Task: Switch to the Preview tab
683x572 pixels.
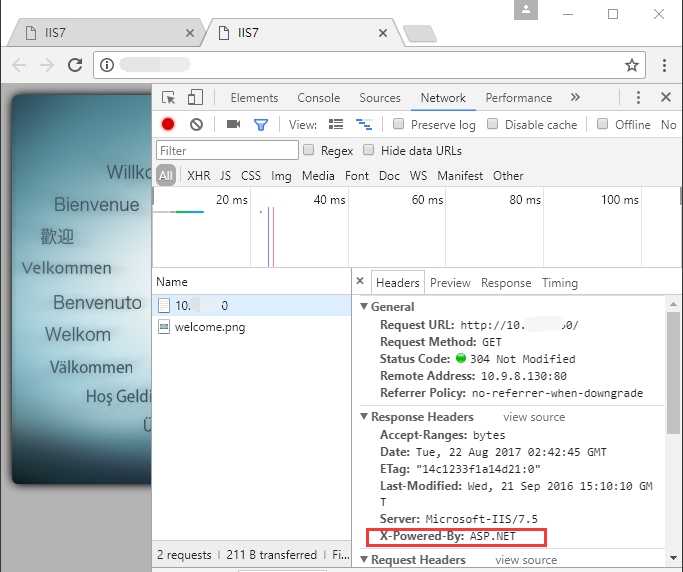Action: click(x=450, y=283)
